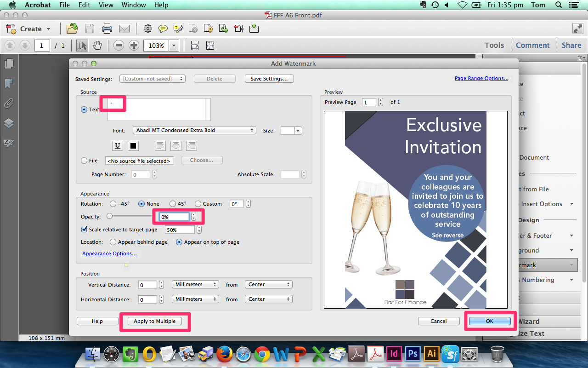
Task: Choose Appear behind page location option
Action: [x=113, y=242]
